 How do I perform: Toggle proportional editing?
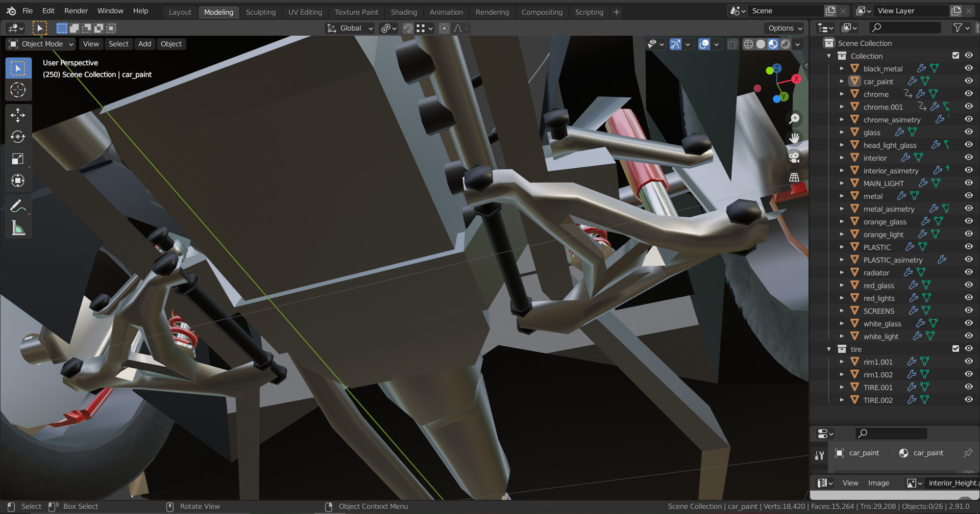tap(444, 29)
